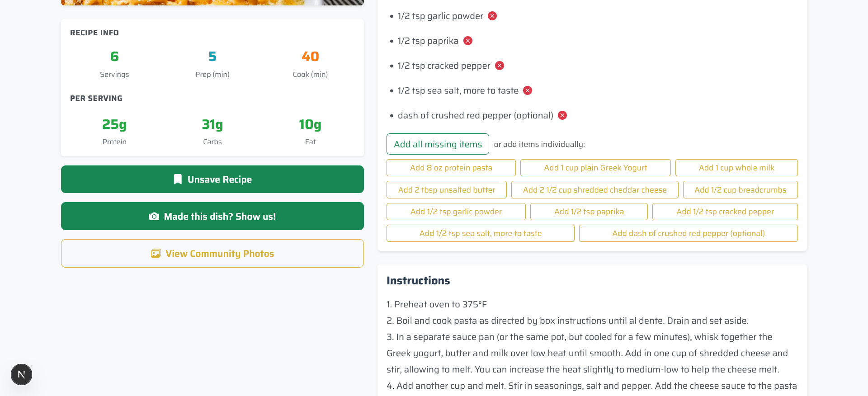This screenshot has width=868, height=396.
Task: Click the bookmark icon on Unsave Recipe
Action: click(x=178, y=179)
